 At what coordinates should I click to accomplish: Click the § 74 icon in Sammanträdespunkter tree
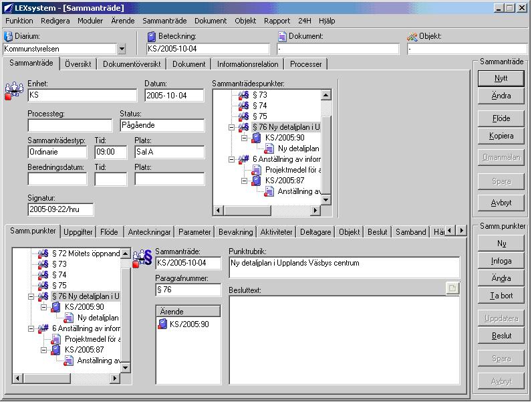click(243, 106)
